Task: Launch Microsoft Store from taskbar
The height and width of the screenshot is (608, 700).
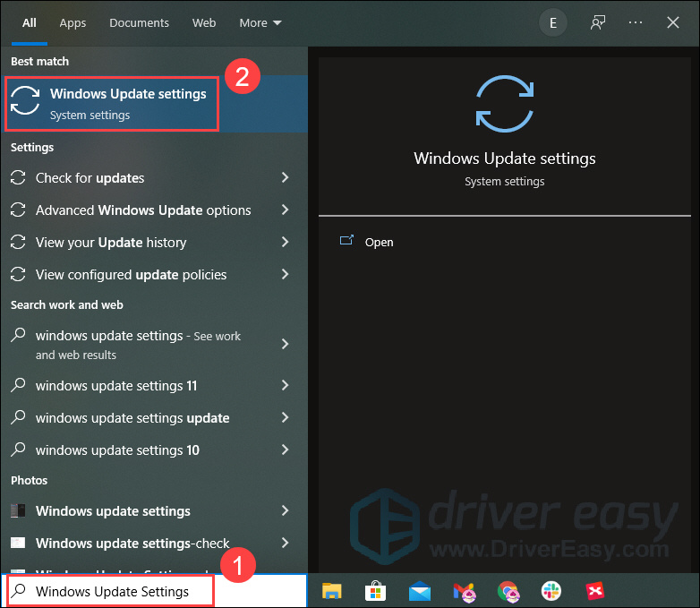Action: [x=375, y=591]
